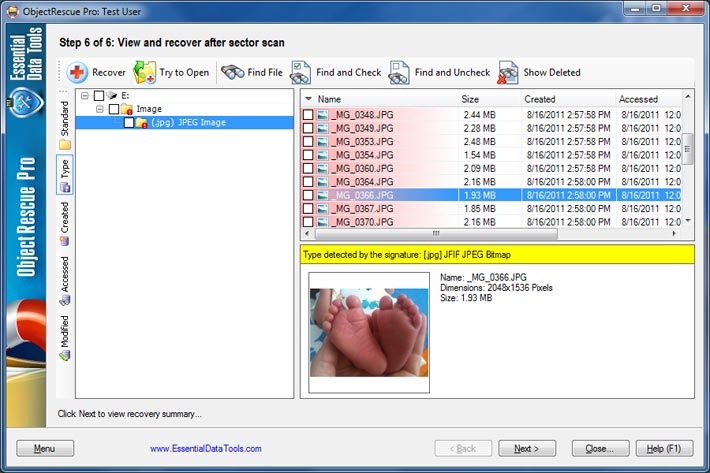
Task: Check the box for _MG_0354.JPG
Action: point(308,155)
